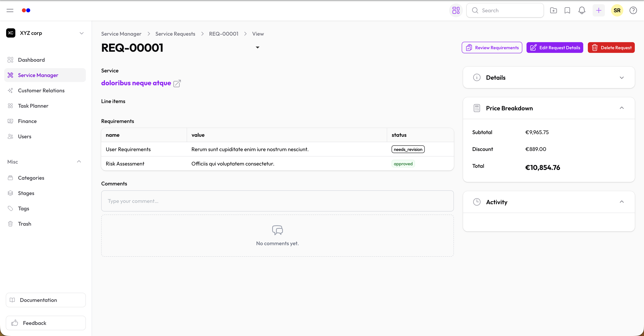
Task: Click the XC organization badge
Action: coord(11,33)
